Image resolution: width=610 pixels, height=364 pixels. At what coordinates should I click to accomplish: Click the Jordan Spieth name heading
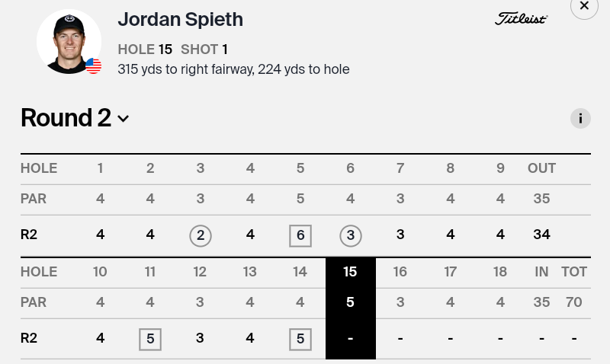pyautogui.click(x=181, y=20)
